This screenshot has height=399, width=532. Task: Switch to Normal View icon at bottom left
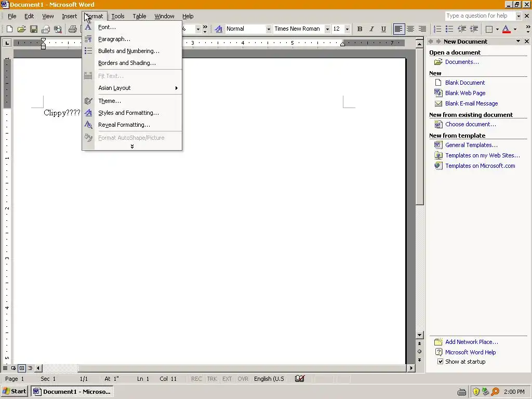click(5, 368)
